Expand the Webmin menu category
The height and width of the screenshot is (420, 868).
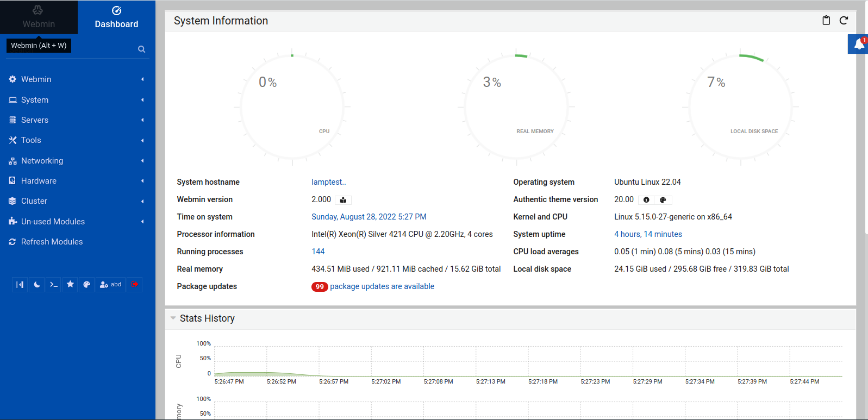click(x=78, y=79)
